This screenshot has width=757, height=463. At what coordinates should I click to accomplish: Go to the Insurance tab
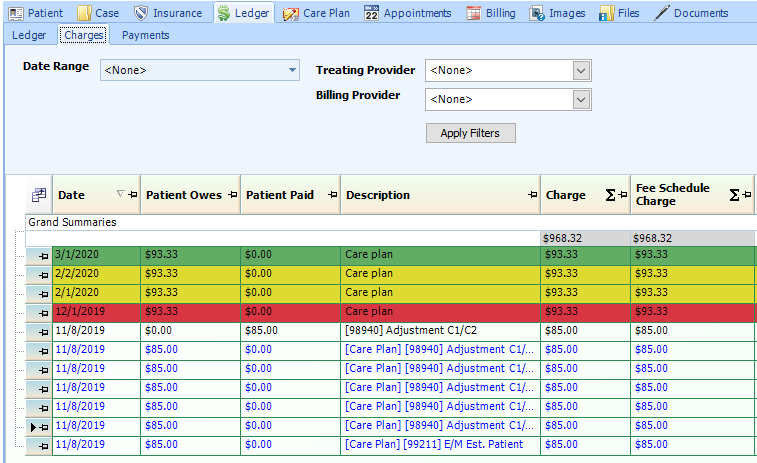point(168,13)
